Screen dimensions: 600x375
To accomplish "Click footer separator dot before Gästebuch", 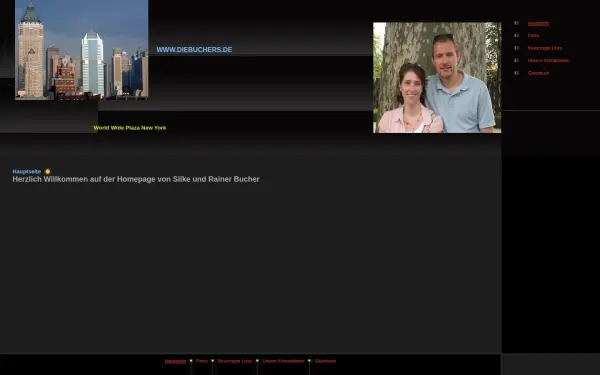I will pos(309,361).
